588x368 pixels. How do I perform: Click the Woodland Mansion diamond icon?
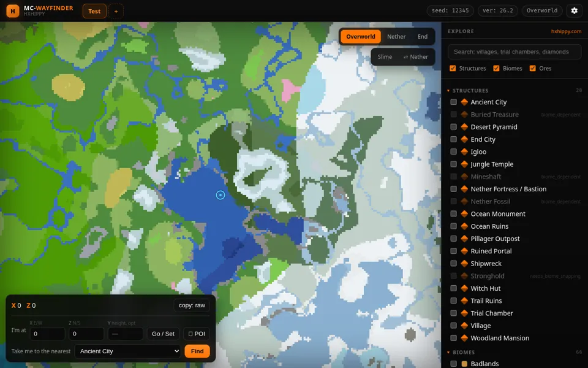coord(464,337)
